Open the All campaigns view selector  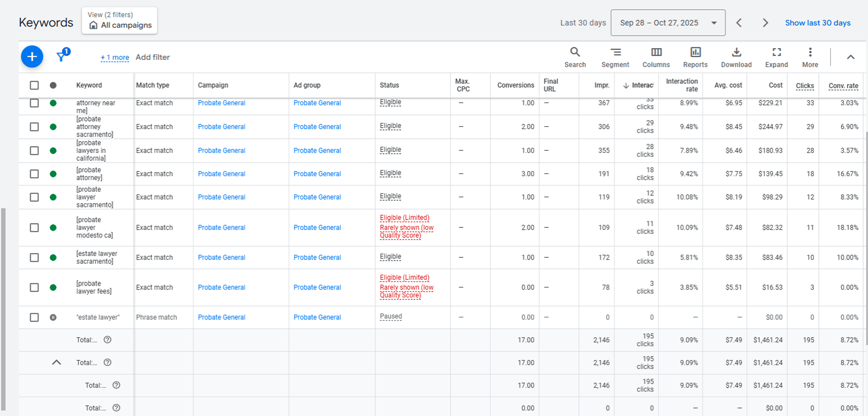(x=119, y=21)
